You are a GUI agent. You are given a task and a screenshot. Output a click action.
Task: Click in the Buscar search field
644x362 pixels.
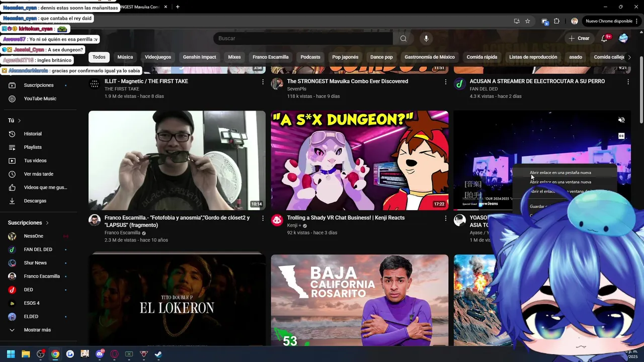[303, 39]
